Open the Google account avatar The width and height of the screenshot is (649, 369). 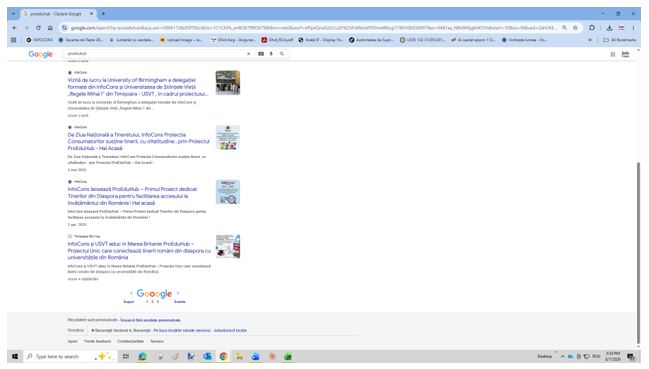click(625, 54)
